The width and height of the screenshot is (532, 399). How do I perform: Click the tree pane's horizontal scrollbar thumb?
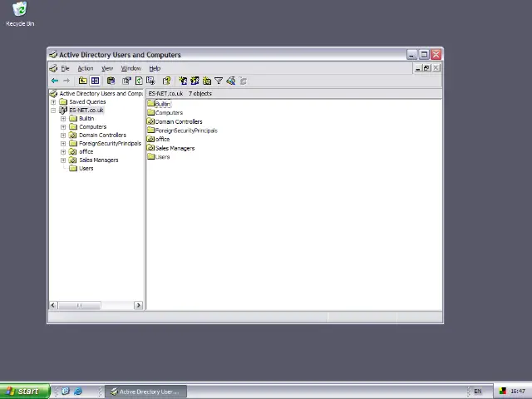(x=80, y=305)
